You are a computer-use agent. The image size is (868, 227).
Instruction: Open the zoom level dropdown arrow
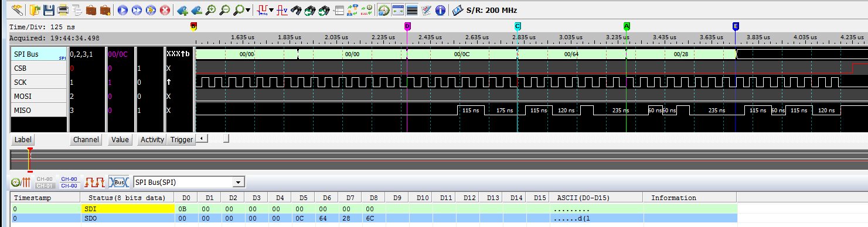(x=249, y=10)
